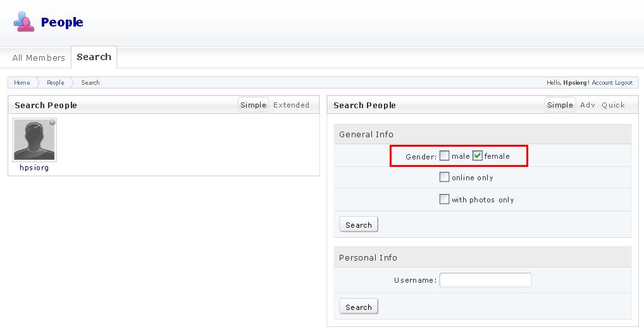Image resolution: width=644 pixels, height=332 pixels.
Task: Open People breadcrumb link
Action: pos(56,83)
